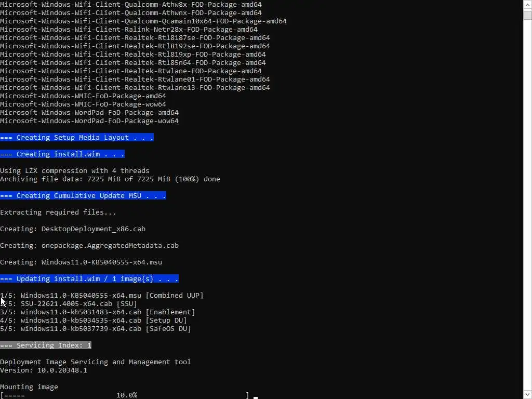532x399 pixels.
Task: Click the Qcamain10x64-FOD-Package line
Action: [143, 21]
